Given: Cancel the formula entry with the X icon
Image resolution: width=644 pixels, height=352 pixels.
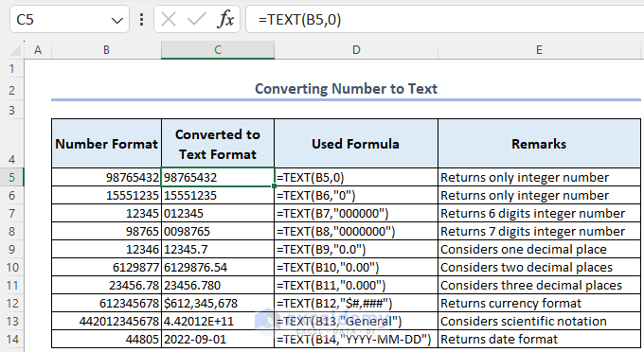Looking at the screenshot, I should point(169,19).
